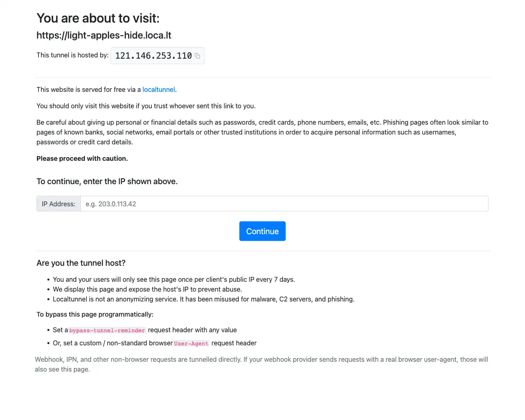Screen dimensions: 525x420
Task: Click the bullet about exposing the host's IP
Action: point(147,289)
